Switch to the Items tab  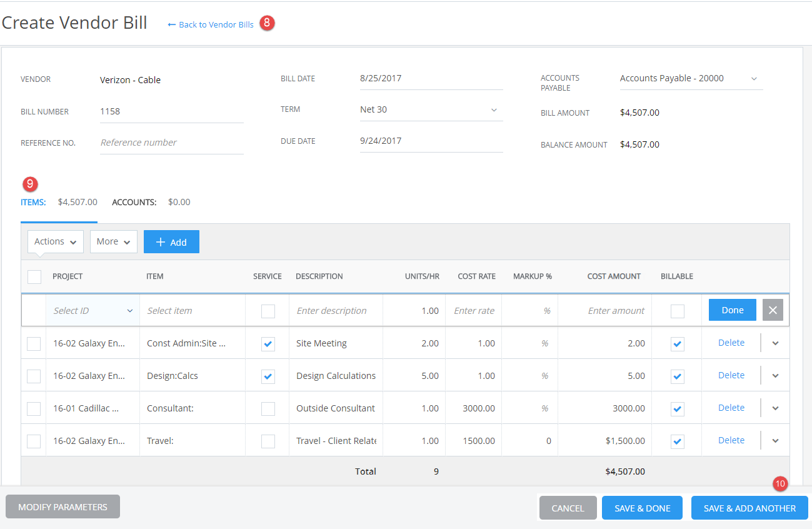[x=59, y=202]
